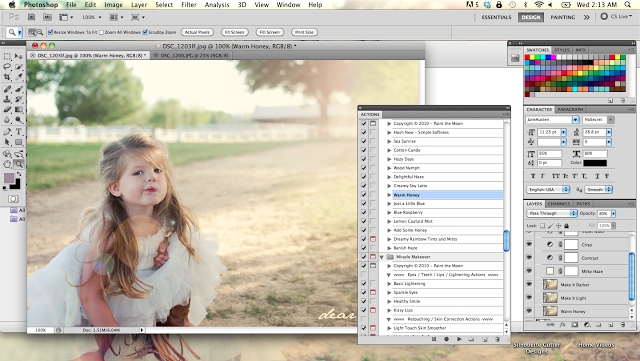This screenshot has width=640, height=361.
Task: Click the Stop action button
Action: [x=434, y=339]
